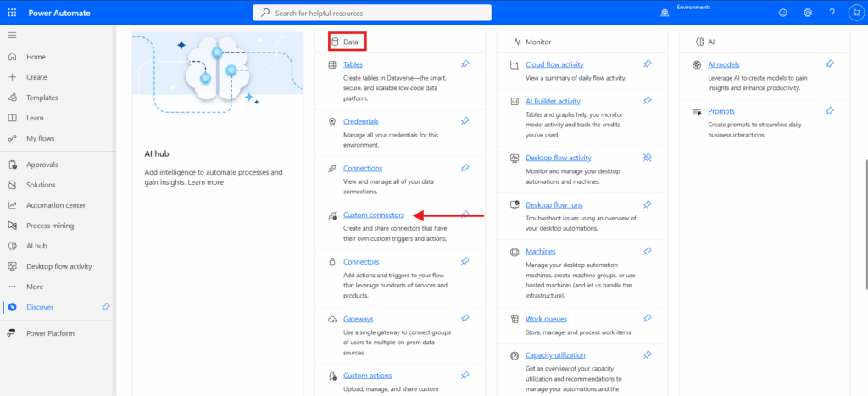Click the AI hub brain illustration
The image size is (868, 396).
coord(218,72)
